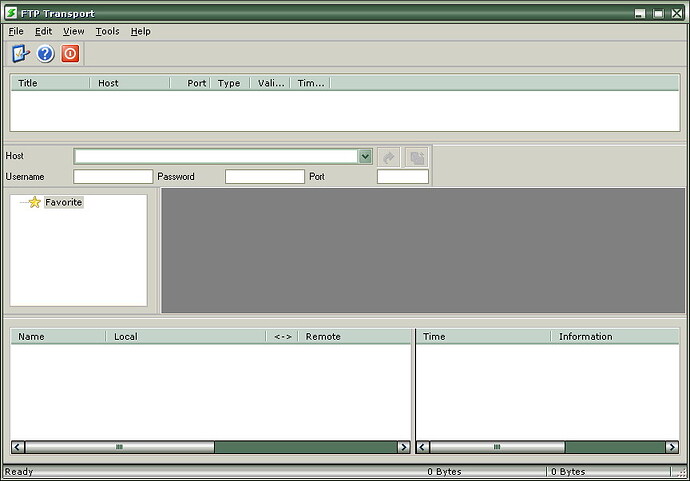690x481 pixels.
Task: Expand the Host dropdown arrow
Action: click(x=365, y=156)
